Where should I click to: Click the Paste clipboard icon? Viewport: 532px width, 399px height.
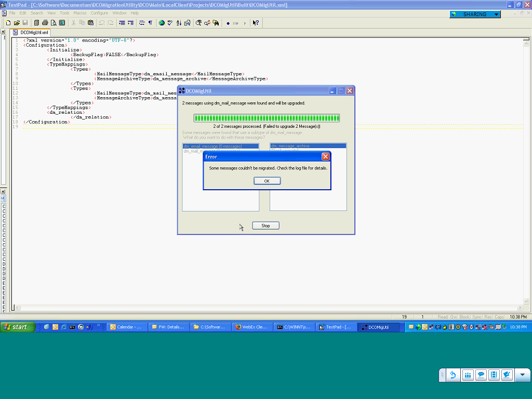click(x=90, y=23)
